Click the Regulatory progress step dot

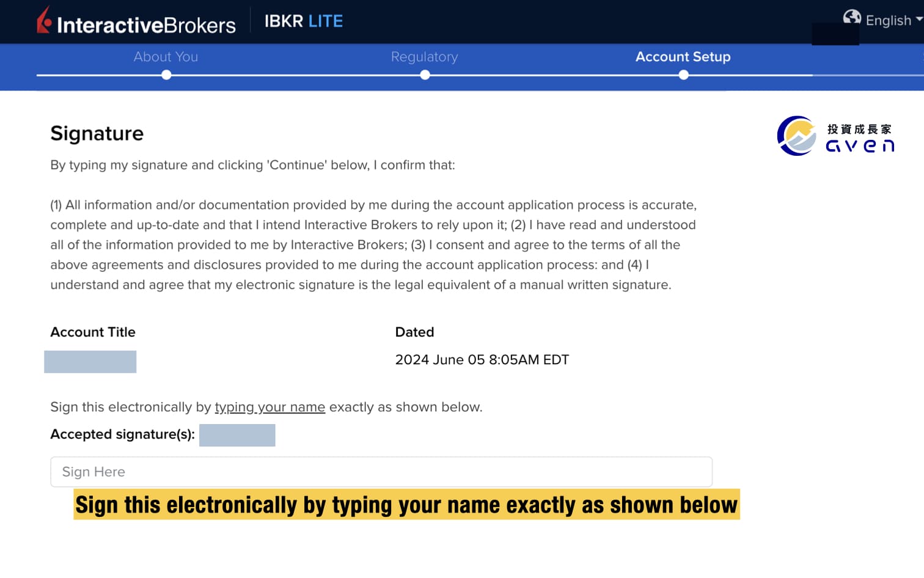(x=425, y=75)
